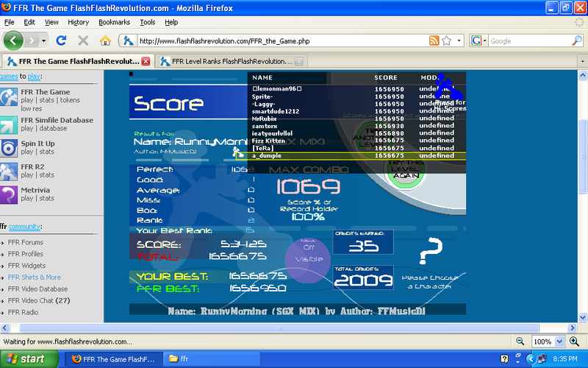Click the FFR Simfile Database icon
Viewport: 588px width, 368px height.
point(9,124)
